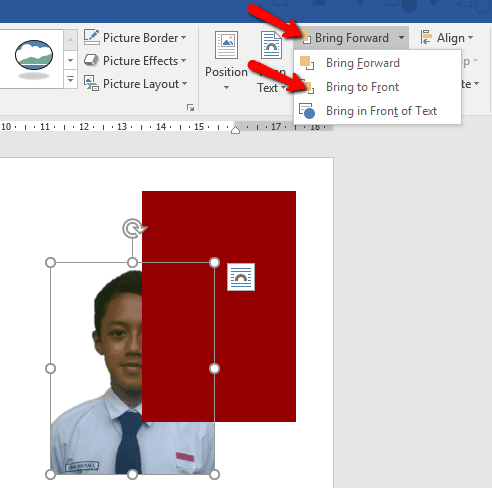Click the Align objects icon
The width and height of the screenshot is (492, 488).
[x=426, y=37]
